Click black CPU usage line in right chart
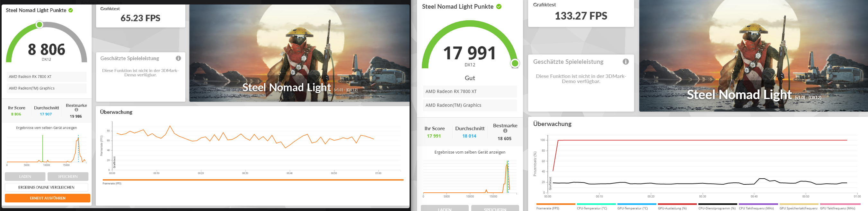Viewport: 868px width, 211px height. 700,183
